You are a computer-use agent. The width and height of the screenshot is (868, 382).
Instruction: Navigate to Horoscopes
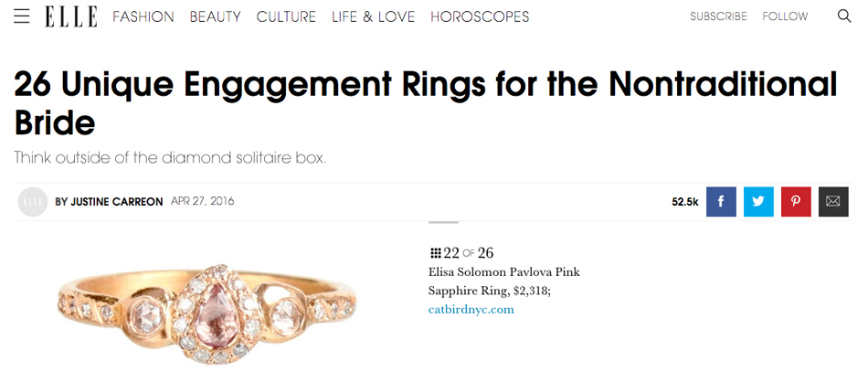(480, 16)
